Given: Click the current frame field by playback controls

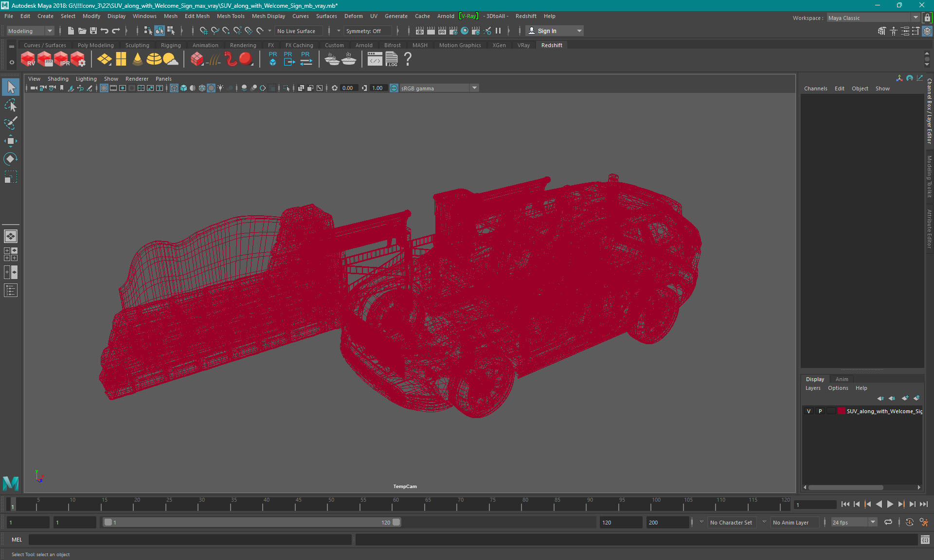Looking at the screenshot, I should (815, 505).
